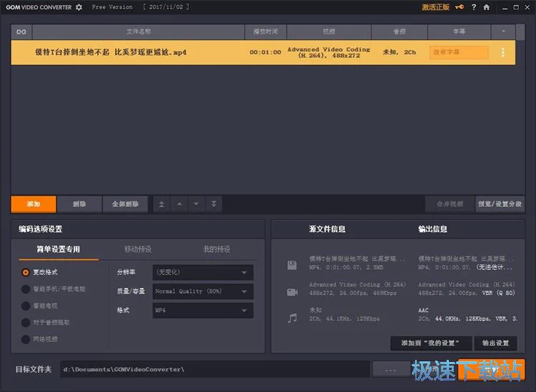The height and width of the screenshot is (392, 536).
Task: Move file to bottom of list
Action: (214, 204)
